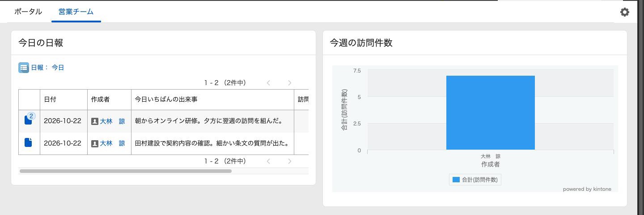Click the 2026-10-22 cell in the オンライン研修 row
The image size is (644, 215).
pos(63,121)
